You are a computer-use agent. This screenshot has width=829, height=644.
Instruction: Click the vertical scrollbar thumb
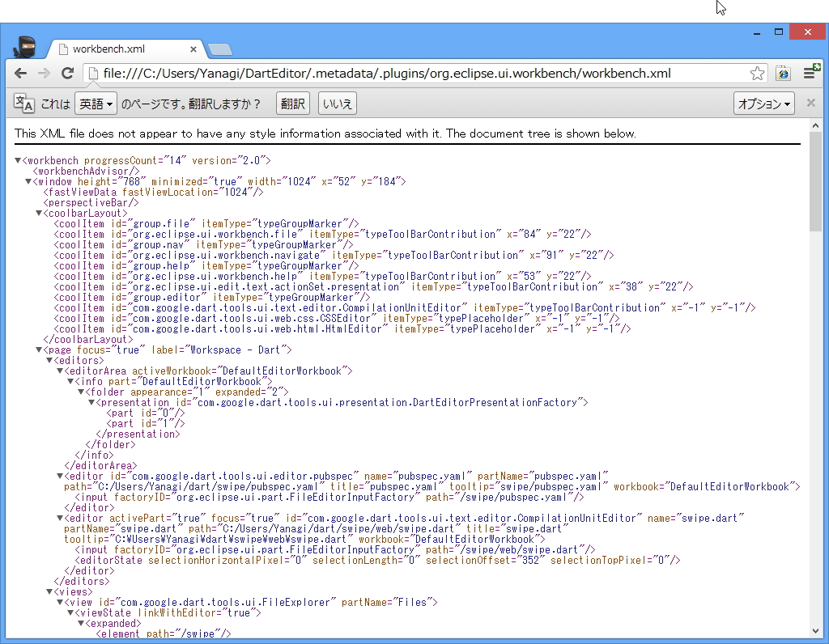click(815, 183)
